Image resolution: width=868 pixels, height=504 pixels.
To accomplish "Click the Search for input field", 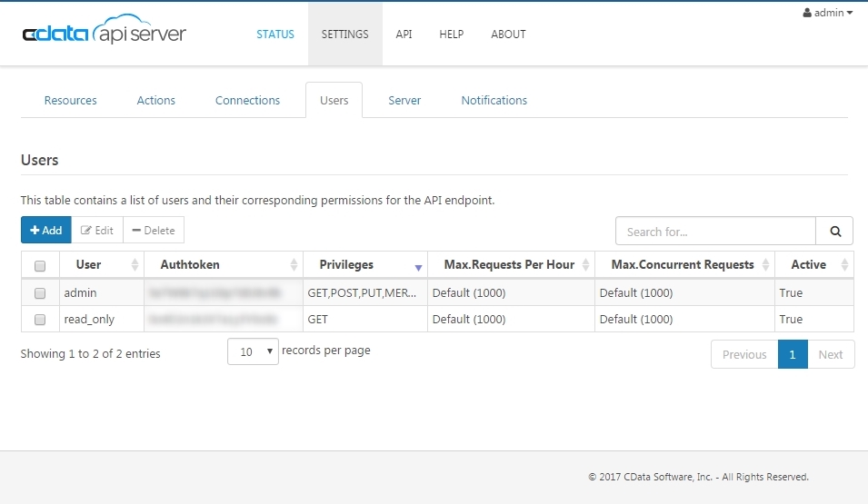I will 715,232.
